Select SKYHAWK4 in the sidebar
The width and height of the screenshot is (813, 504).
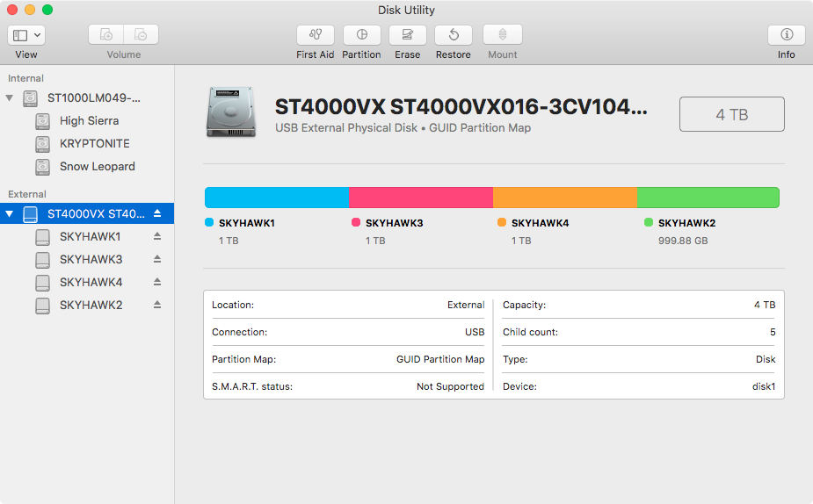[87, 283]
